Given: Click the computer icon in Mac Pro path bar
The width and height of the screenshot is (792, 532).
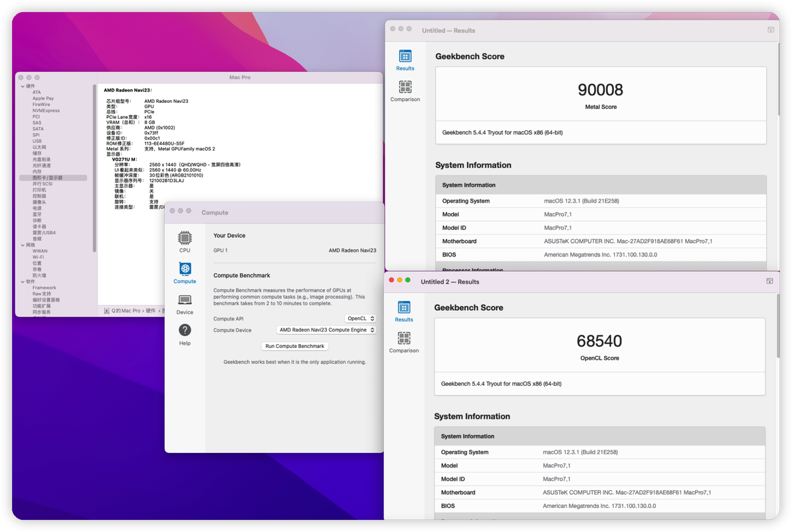Looking at the screenshot, I should click(x=106, y=311).
